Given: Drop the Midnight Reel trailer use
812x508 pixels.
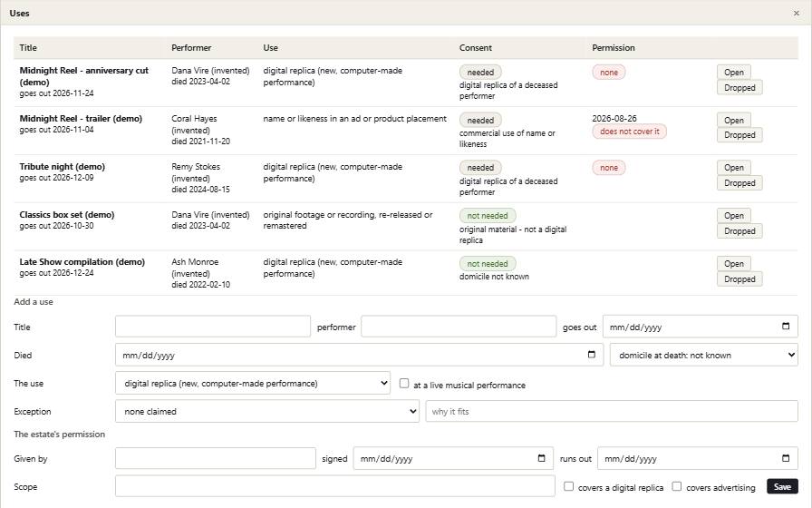Looking at the screenshot, I should 739,135.
